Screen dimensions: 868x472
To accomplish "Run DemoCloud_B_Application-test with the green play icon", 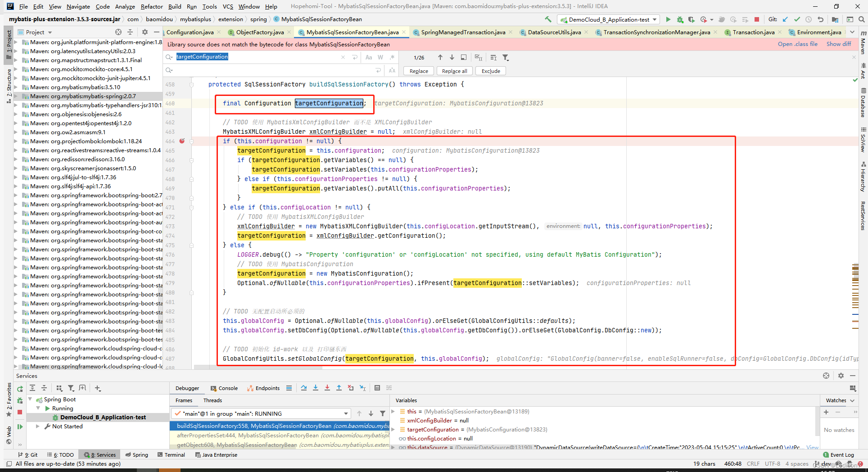I will [x=668, y=19].
